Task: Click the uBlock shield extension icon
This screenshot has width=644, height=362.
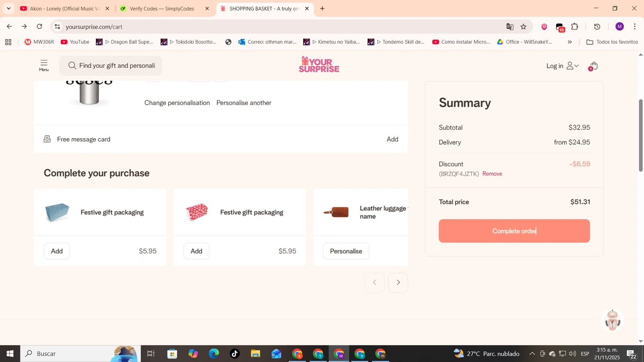Action: [544, 27]
